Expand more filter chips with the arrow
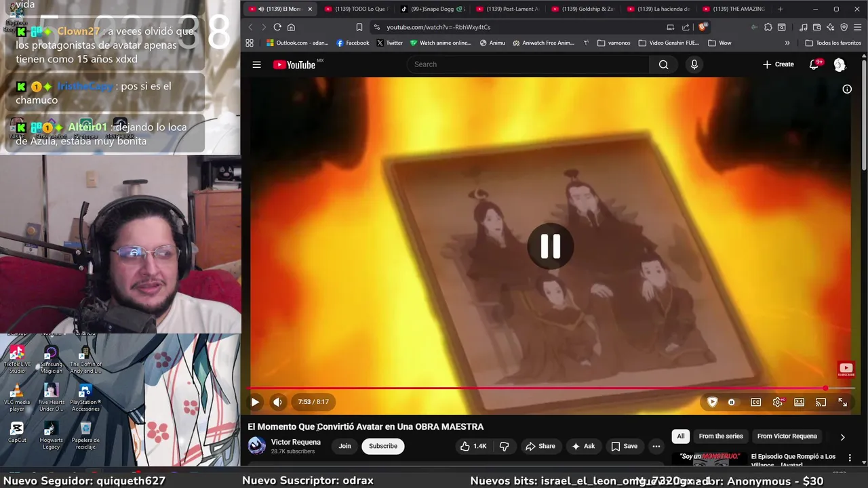 tap(842, 437)
